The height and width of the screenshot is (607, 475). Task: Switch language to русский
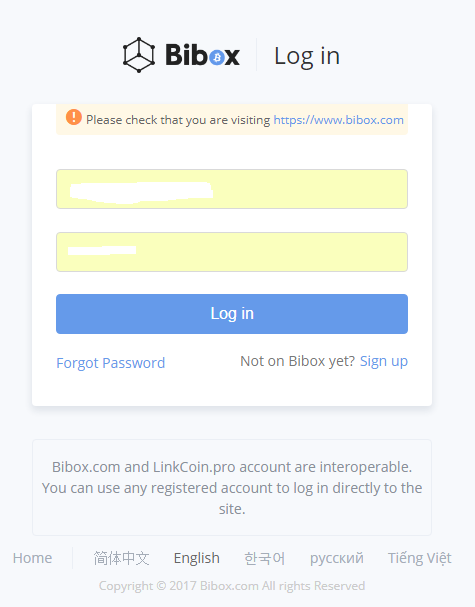[337, 559]
